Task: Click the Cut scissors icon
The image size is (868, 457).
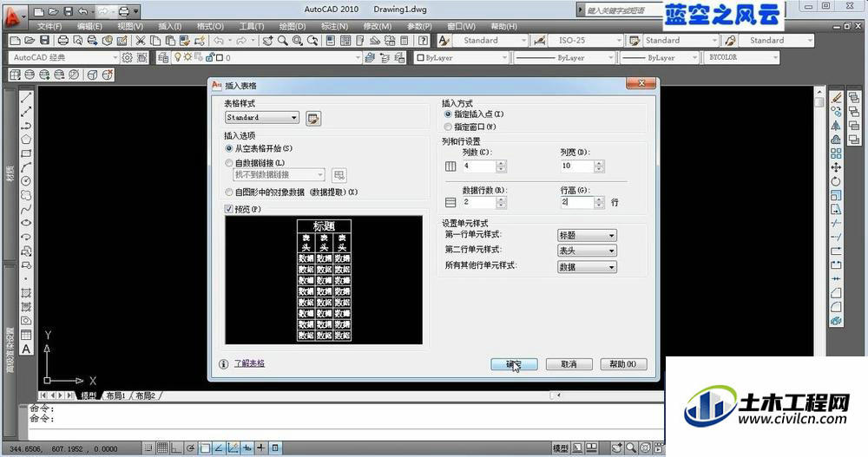Action: [141, 41]
